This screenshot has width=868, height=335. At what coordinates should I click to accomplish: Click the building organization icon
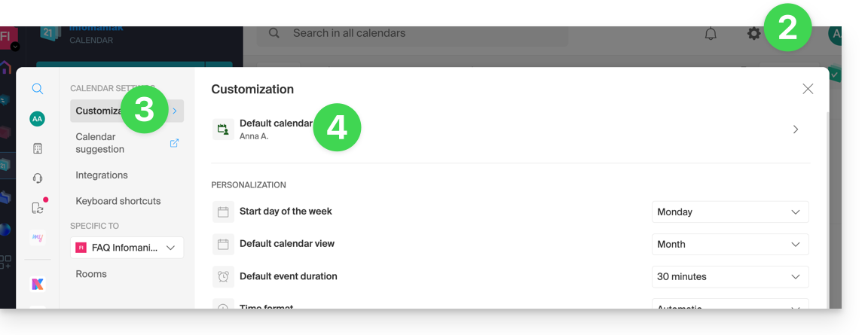pyautogui.click(x=37, y=148)
